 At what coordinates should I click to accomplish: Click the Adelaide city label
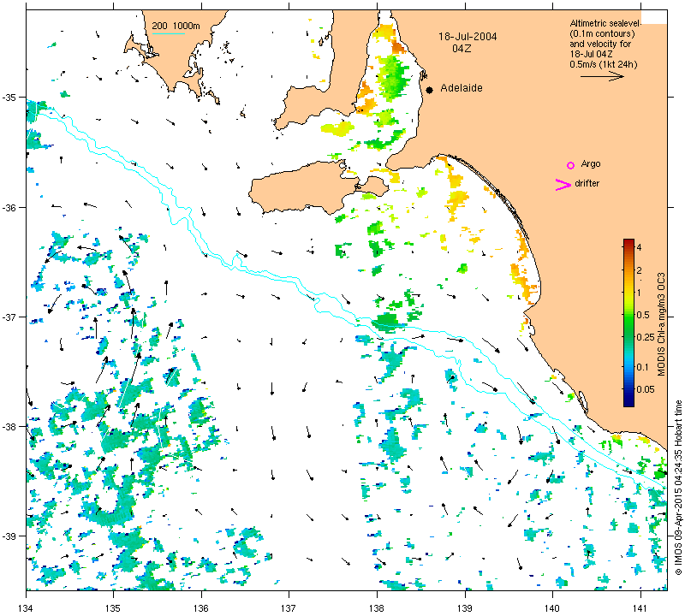tap(462, 88)
